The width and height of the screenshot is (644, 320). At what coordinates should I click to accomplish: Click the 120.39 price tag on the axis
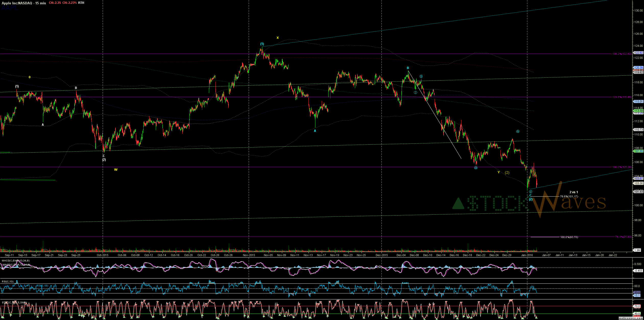pos(638,67)
